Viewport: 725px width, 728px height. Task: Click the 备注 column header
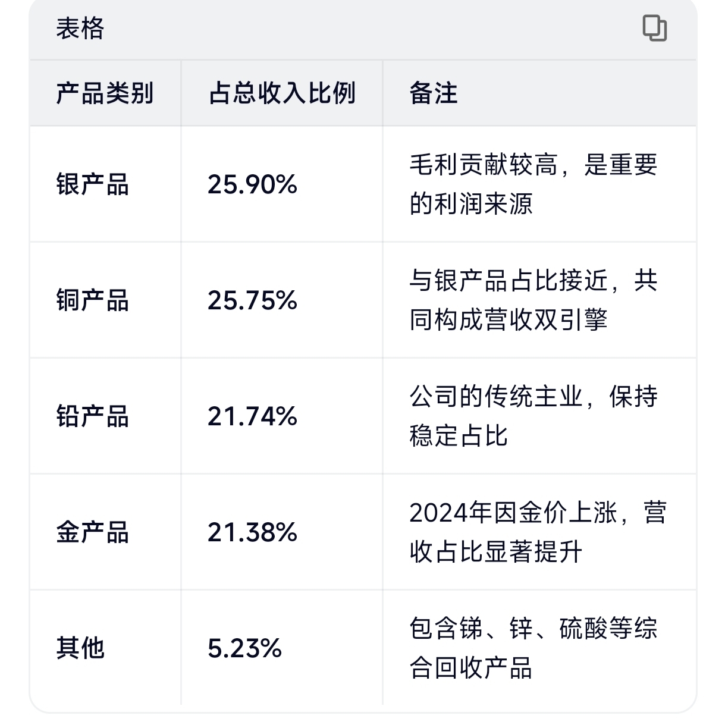tap(434, 93)
